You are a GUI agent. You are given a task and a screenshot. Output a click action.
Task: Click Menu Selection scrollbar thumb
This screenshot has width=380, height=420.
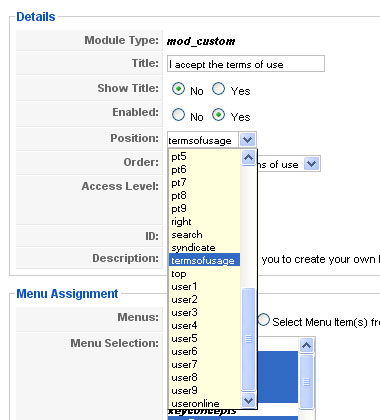(306, 382)
